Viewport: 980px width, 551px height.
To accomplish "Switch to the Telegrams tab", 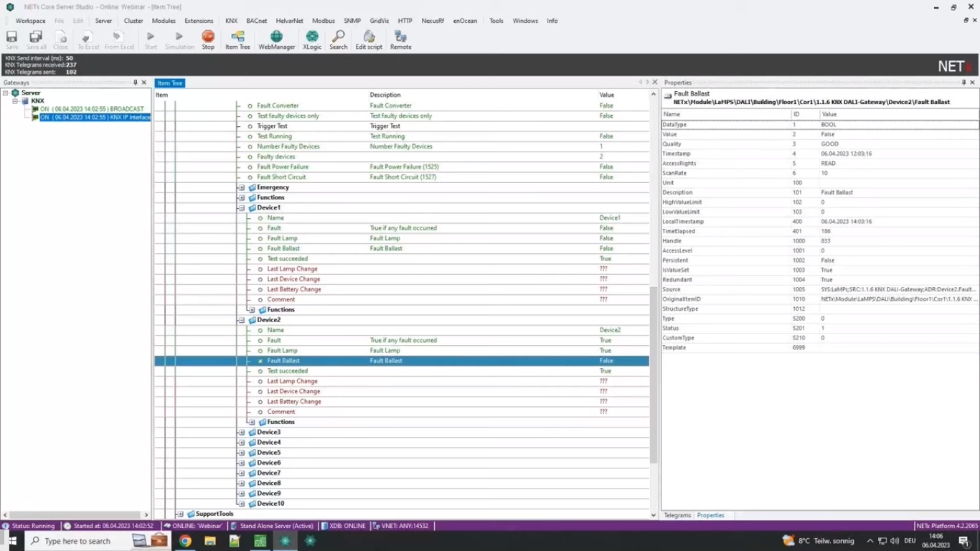I will point(677,515).
